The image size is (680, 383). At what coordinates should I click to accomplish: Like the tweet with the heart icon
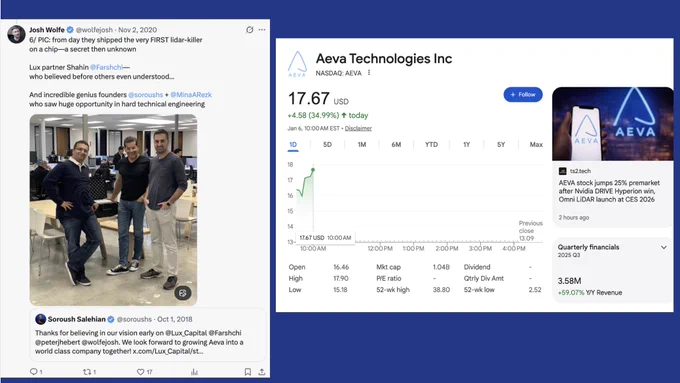[141, 372]
